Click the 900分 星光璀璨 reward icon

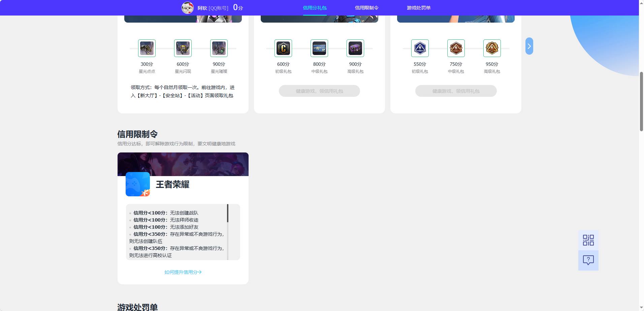[219, 48]
